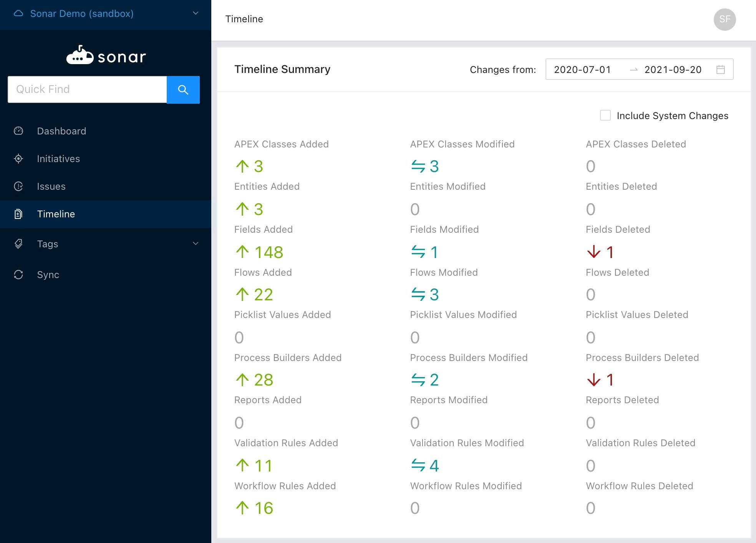Viewport: 756px width, 543px height.
Task: Click the Changes from: label
Action: tap(503, 70)
